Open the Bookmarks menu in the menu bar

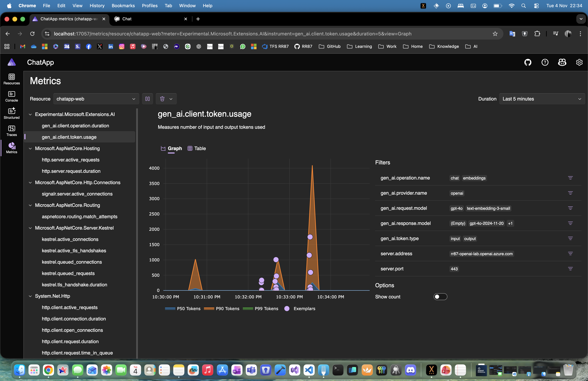(123, 6)
